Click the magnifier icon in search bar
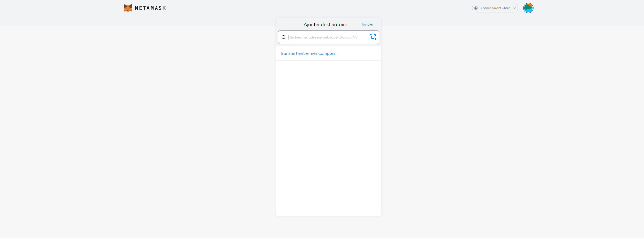Viewport: 644px width, 238px height. 283,37
